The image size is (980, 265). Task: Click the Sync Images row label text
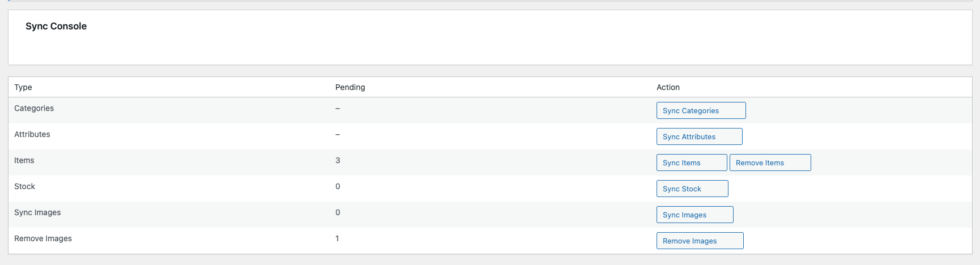tap(37, 212)
